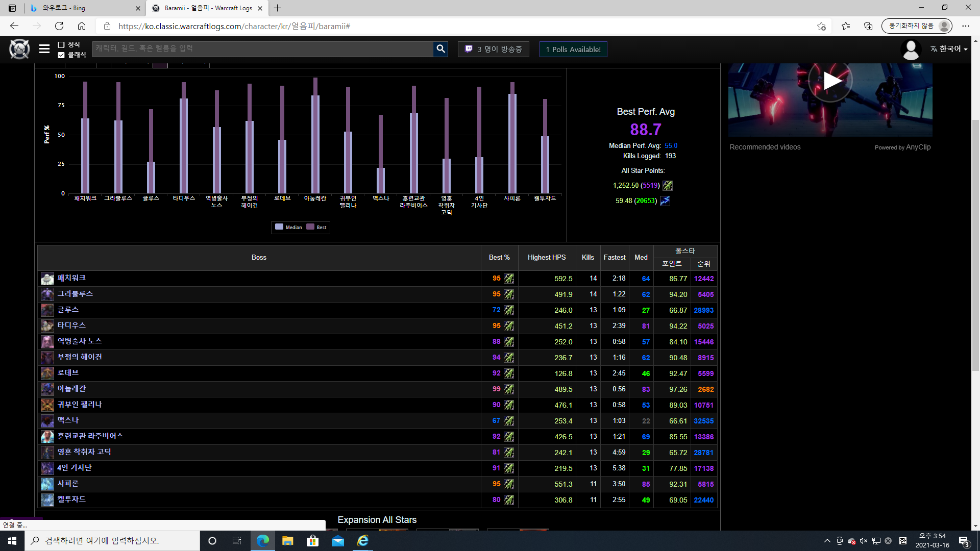Sort table by the Highest HPS column
The image size is (980, 551).
546,258
